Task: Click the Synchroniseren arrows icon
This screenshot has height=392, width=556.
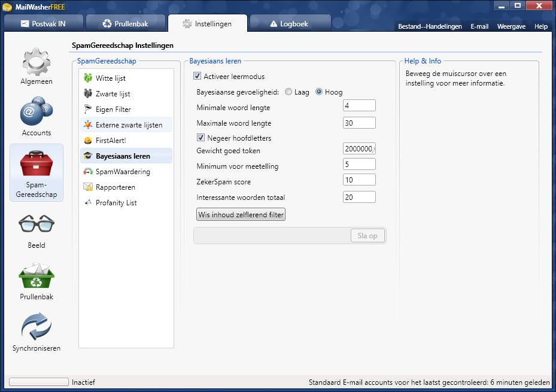Action: click(36, 326)
